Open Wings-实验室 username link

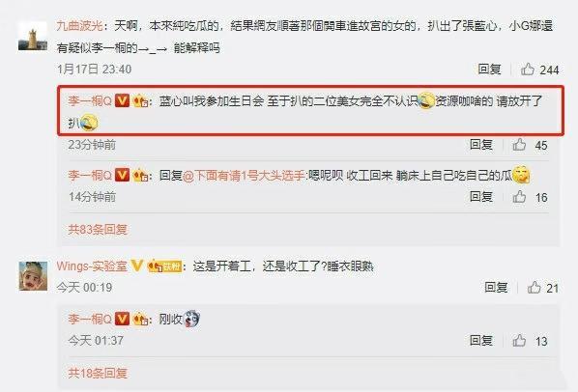(x=92, y=266)
